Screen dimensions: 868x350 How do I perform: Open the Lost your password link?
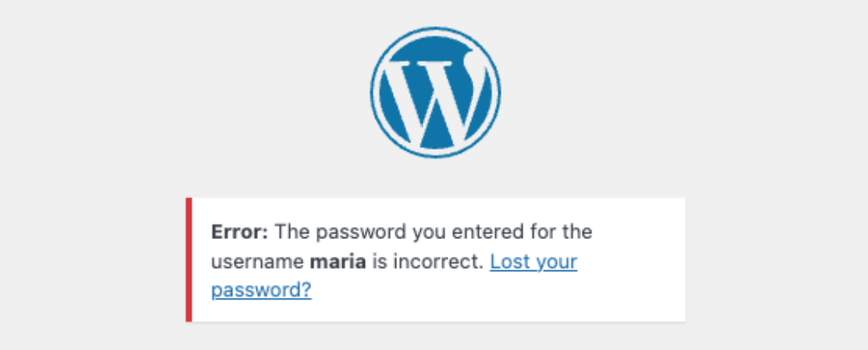(533, 261)
